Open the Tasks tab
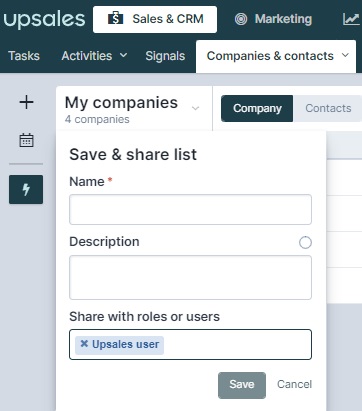 pyautogui.click(x=24, y=56)
